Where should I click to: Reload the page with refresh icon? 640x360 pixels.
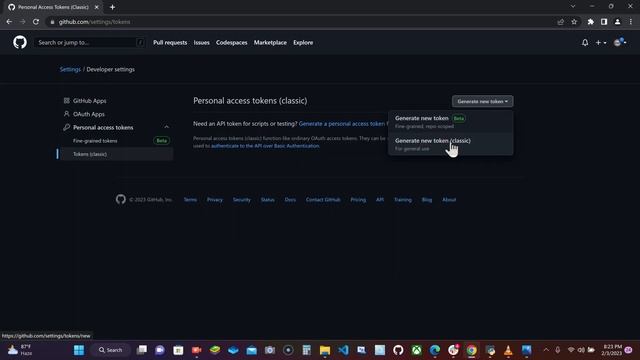click(x=36, y=22)
